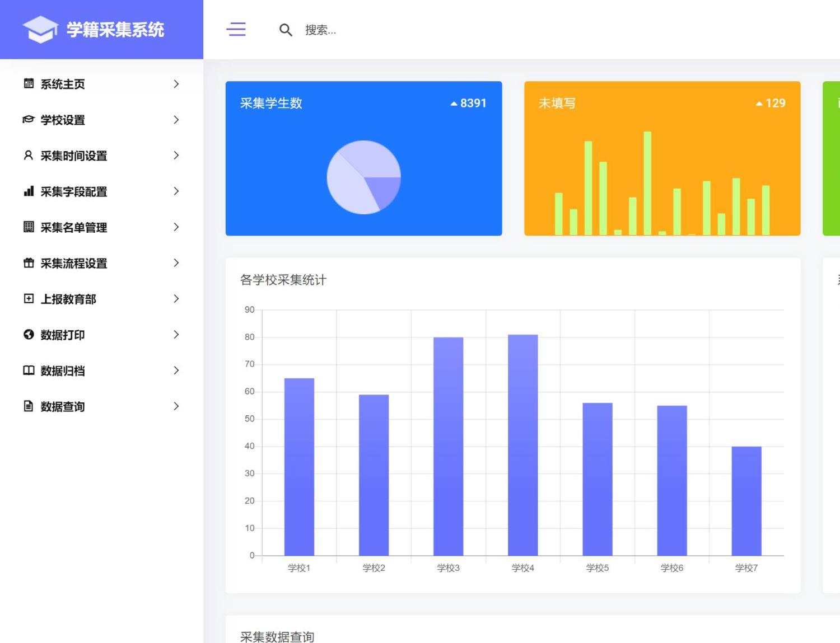Click the graduation hat icon beside 学校设置
The image size is (840, 643).
29,120
